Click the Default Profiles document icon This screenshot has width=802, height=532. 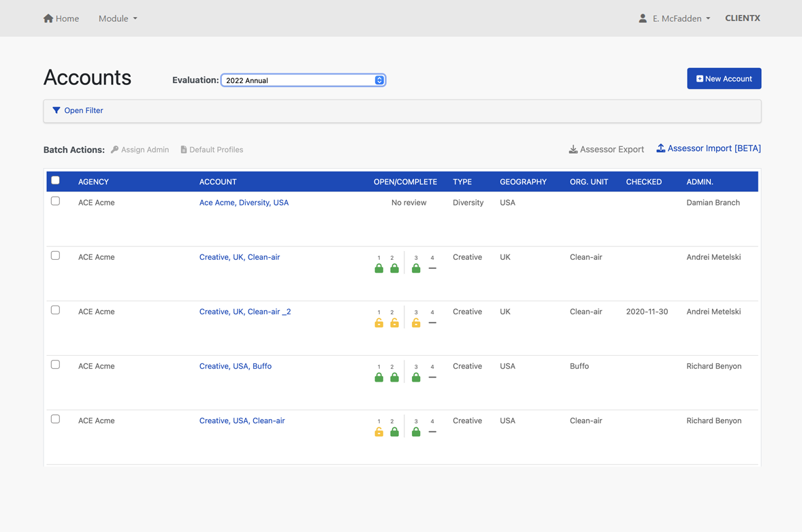(184, 150)
